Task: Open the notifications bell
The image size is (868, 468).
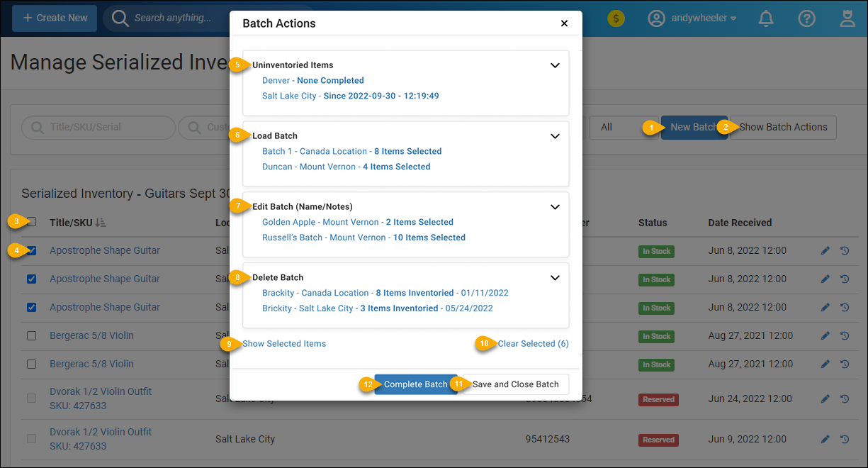Action: coord(766,18)
